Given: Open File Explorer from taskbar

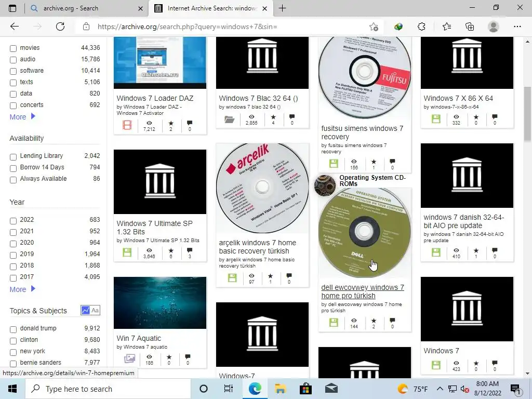Looking at the screenshot, I should tap(280, 389).
